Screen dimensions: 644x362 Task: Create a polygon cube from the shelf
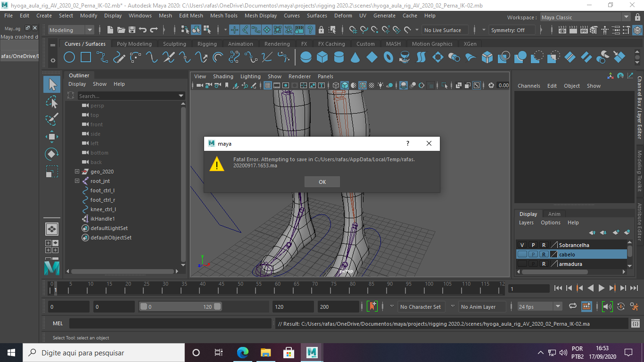pos(322,57)
